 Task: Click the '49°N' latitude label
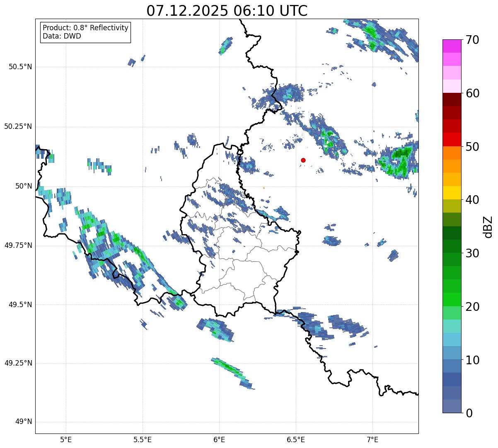[24, 422]
